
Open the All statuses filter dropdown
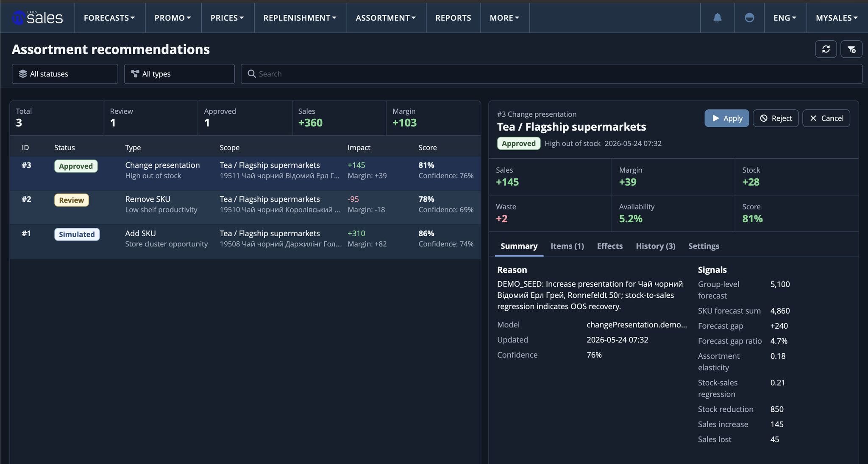click(65, 74)
